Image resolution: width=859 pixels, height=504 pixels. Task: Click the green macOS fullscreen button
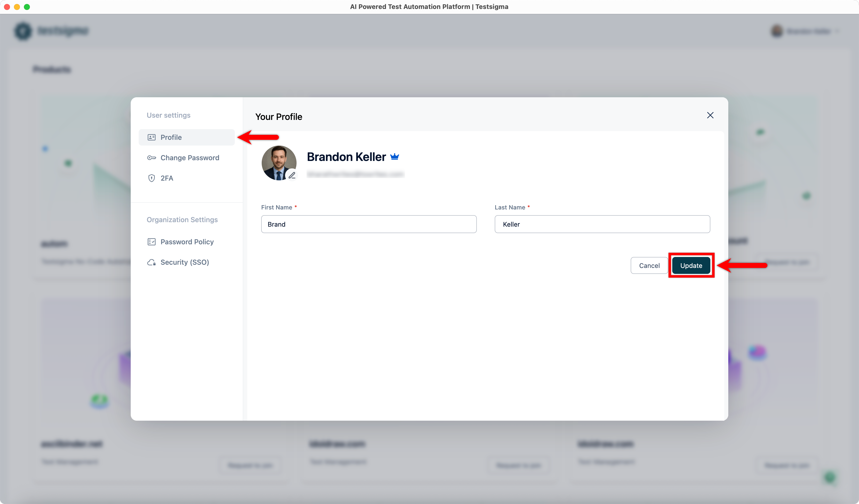tap(27, 7)
